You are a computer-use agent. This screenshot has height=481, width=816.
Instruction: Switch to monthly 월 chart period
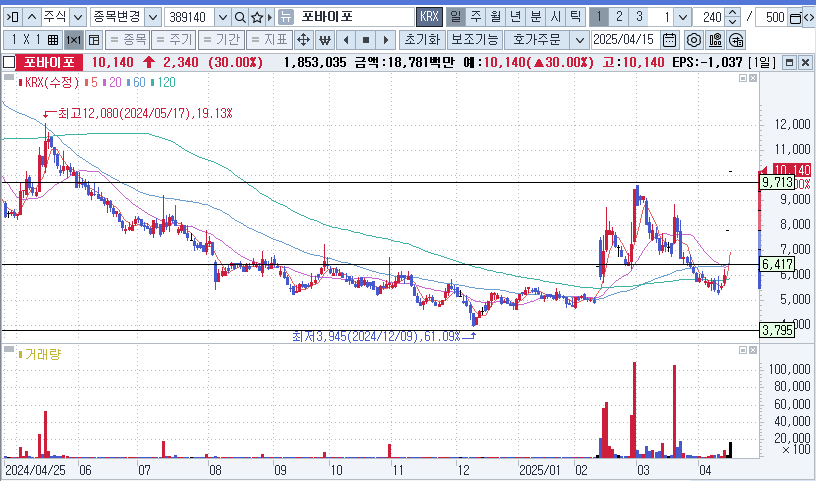(495, 17)
